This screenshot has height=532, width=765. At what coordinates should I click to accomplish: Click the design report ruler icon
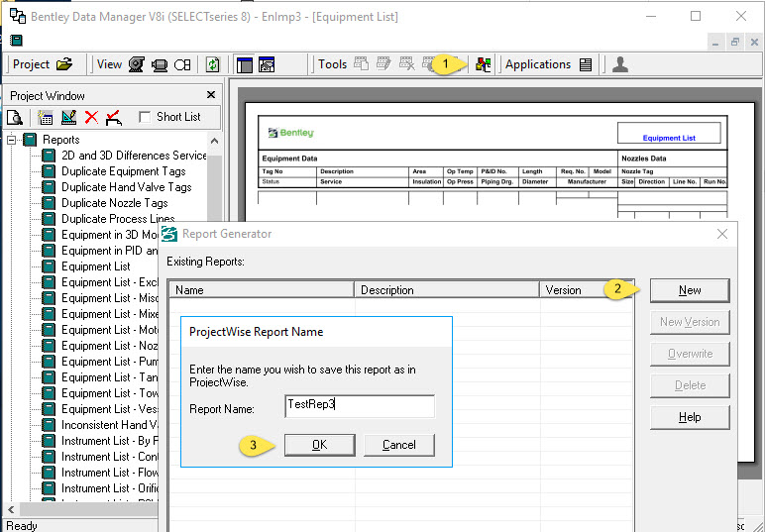click(68, 117)
